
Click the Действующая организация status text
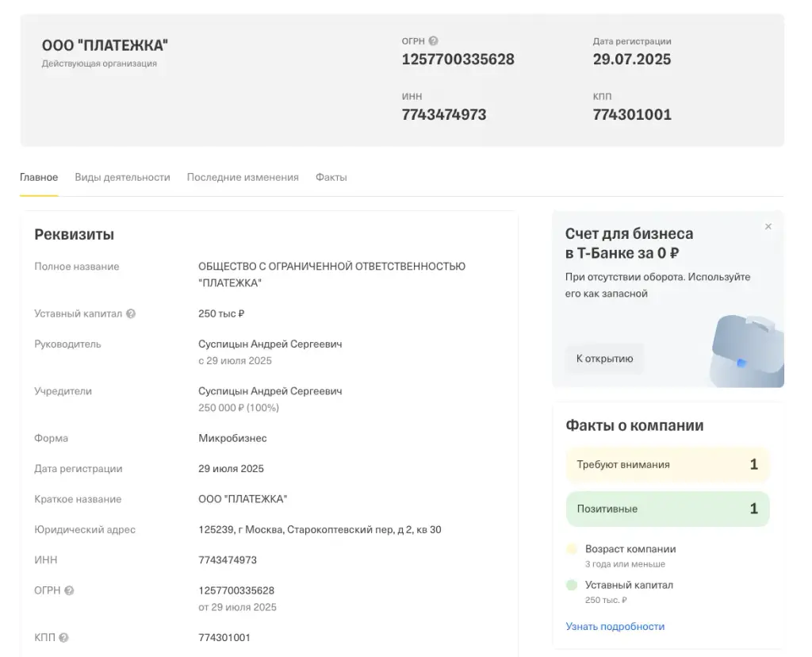pyautogui.click(x=99, y=63)
